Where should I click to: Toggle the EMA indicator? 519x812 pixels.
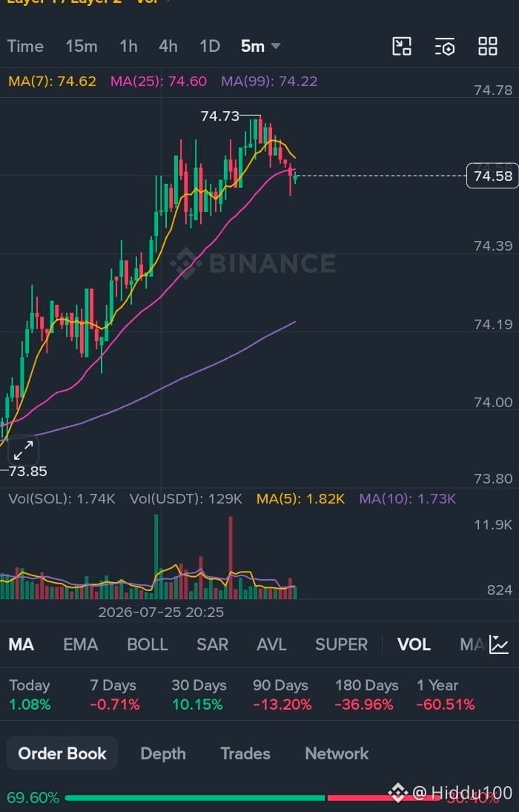click(80, 644)
